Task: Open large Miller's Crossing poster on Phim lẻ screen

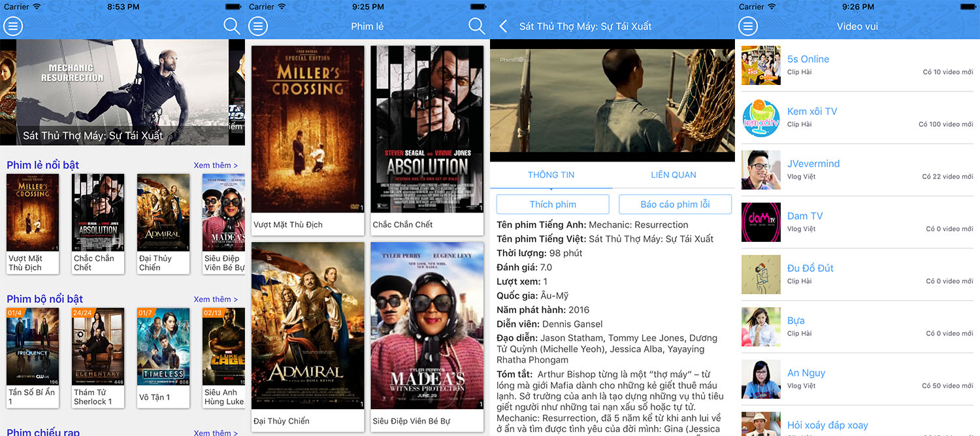Action: 308,129
